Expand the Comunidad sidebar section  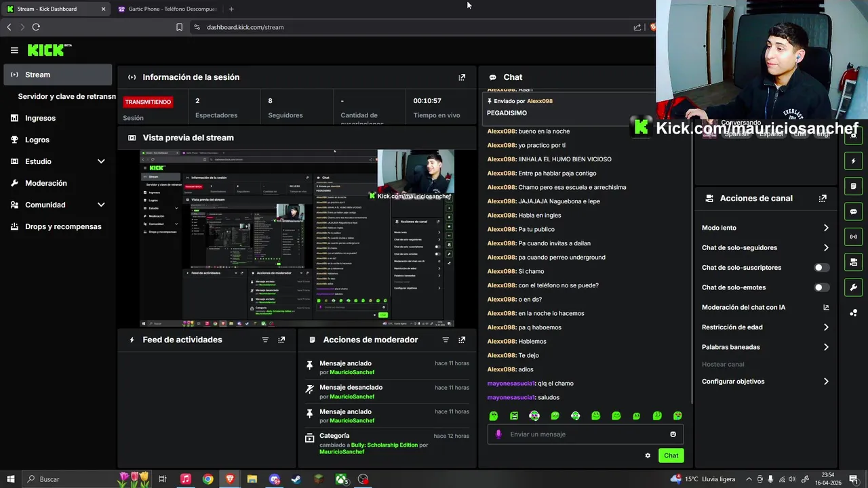(101, 205)
